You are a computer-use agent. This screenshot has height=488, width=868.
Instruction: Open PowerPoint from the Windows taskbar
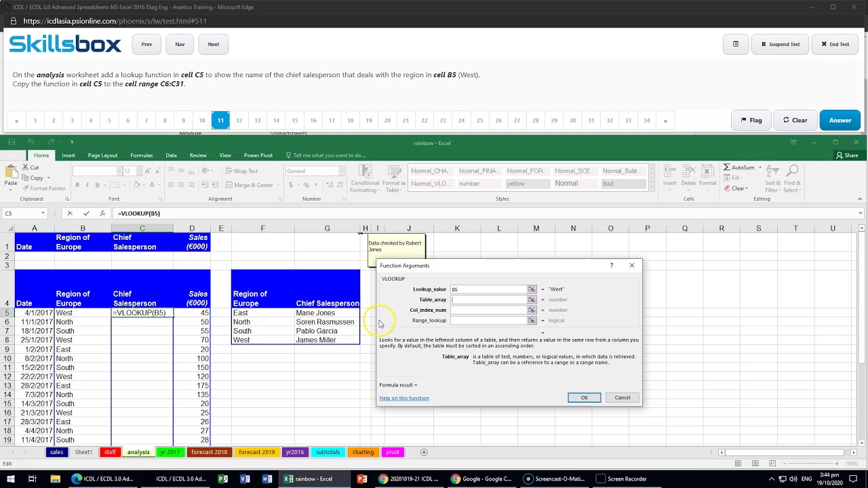(361, 479)
